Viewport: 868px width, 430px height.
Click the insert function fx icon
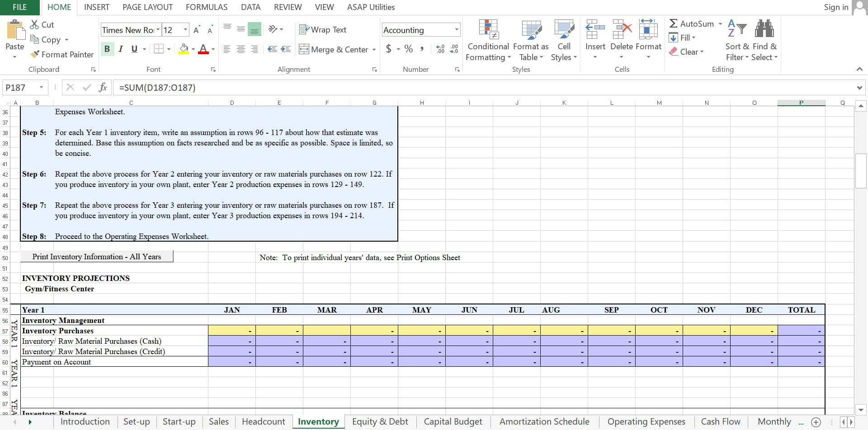103,87
